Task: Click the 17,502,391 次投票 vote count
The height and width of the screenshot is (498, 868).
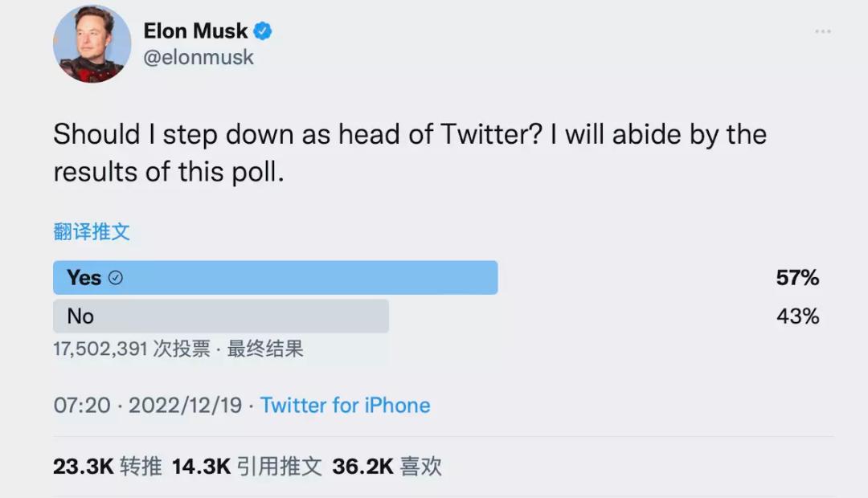Action: point(132,349)
